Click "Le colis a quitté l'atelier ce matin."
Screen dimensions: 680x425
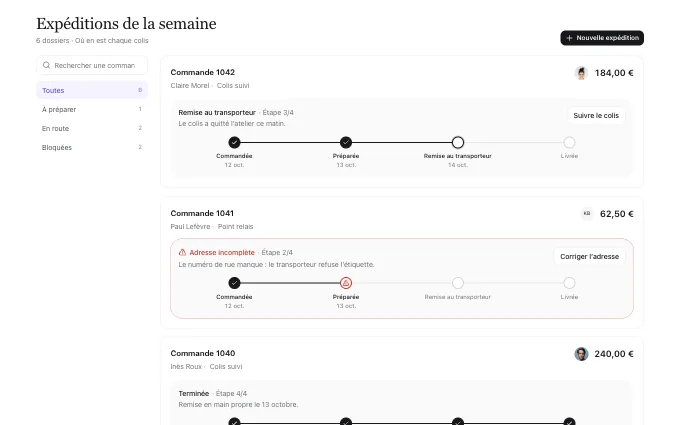[232, 124]
